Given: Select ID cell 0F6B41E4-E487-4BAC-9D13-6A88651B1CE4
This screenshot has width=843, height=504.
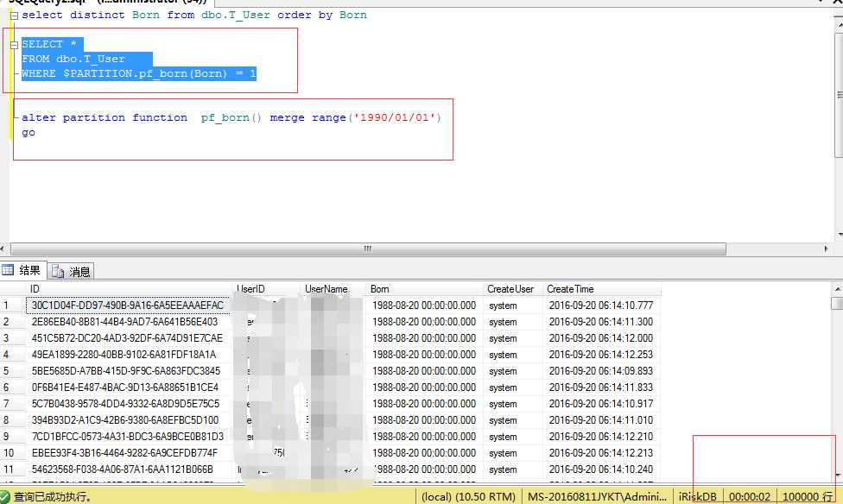Looking at the screenshot, I should (x=128, y=387).
